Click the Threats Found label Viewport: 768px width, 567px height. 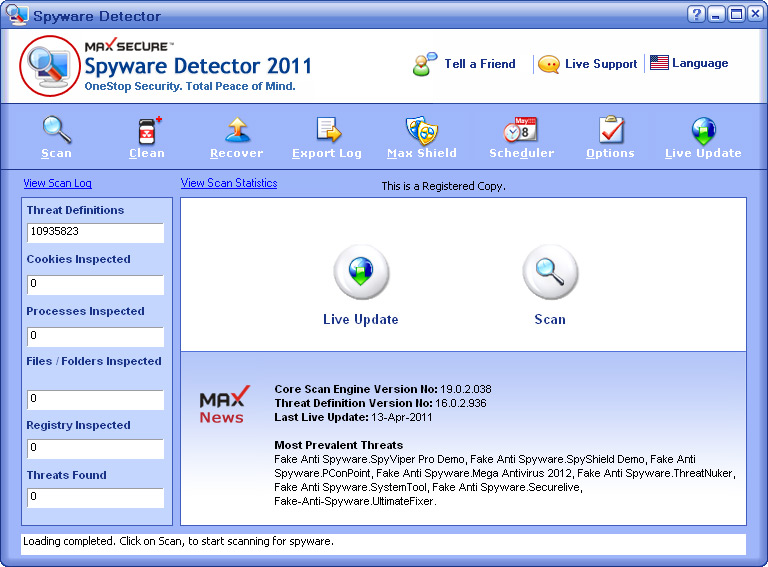pyautogui.click(x=67, y=475)
